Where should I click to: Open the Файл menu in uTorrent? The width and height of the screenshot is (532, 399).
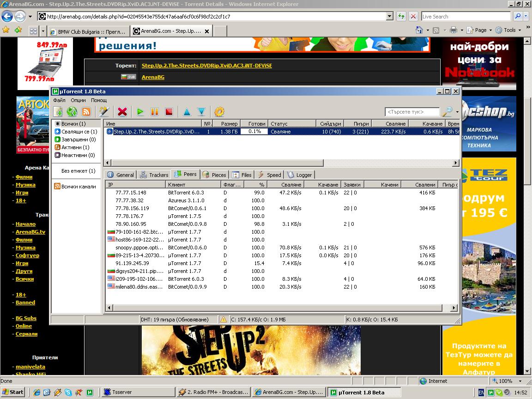click(x=60, y=100)
